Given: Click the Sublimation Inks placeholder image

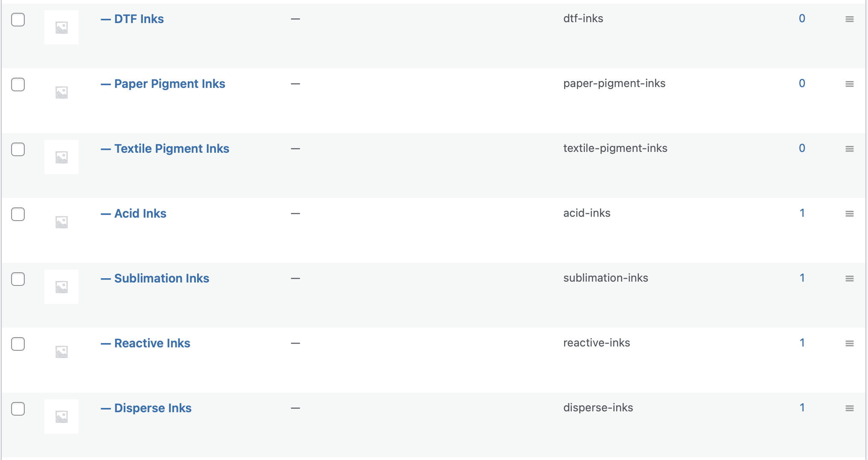Looking at the screenshot, I should [61, 287].
